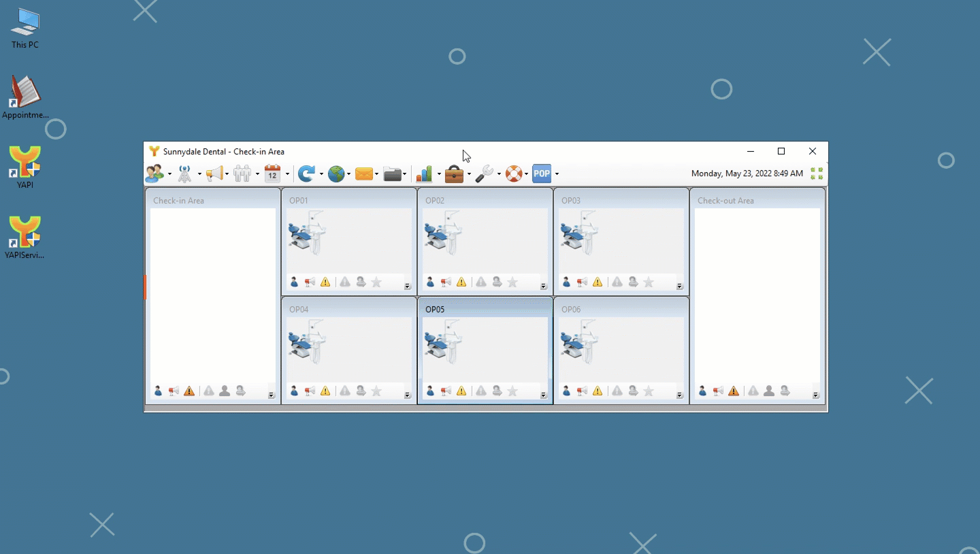
Task: Click the gray warning icon in OP02
Action: point(481,282)
